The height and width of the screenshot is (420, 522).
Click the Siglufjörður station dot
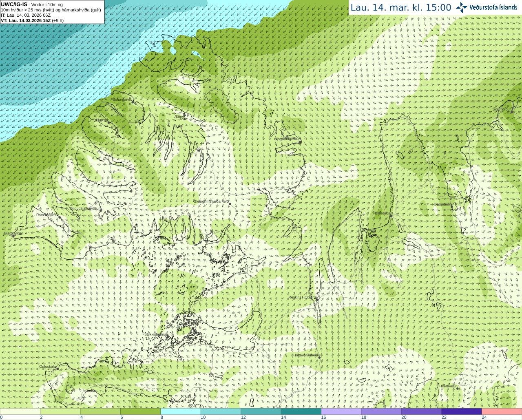512,111
